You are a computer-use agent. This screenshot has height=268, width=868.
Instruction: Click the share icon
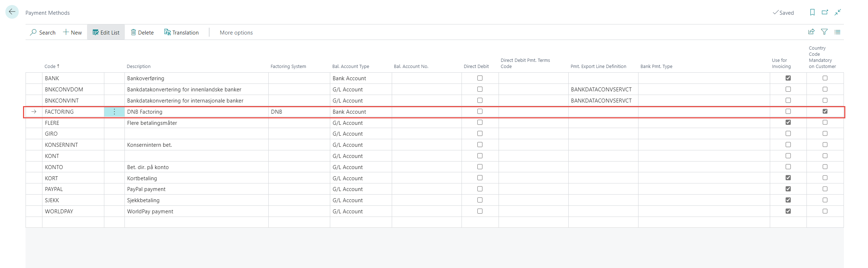[811, 32]
